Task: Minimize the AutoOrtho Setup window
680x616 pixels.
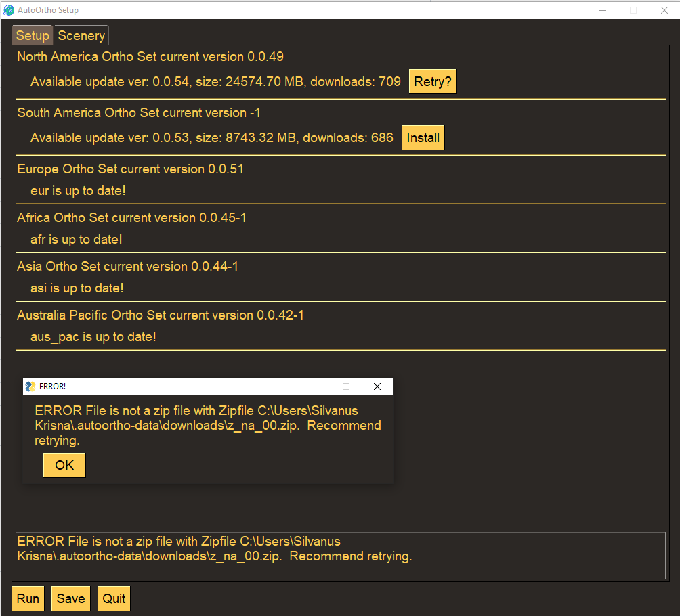Action: point(601,9)
